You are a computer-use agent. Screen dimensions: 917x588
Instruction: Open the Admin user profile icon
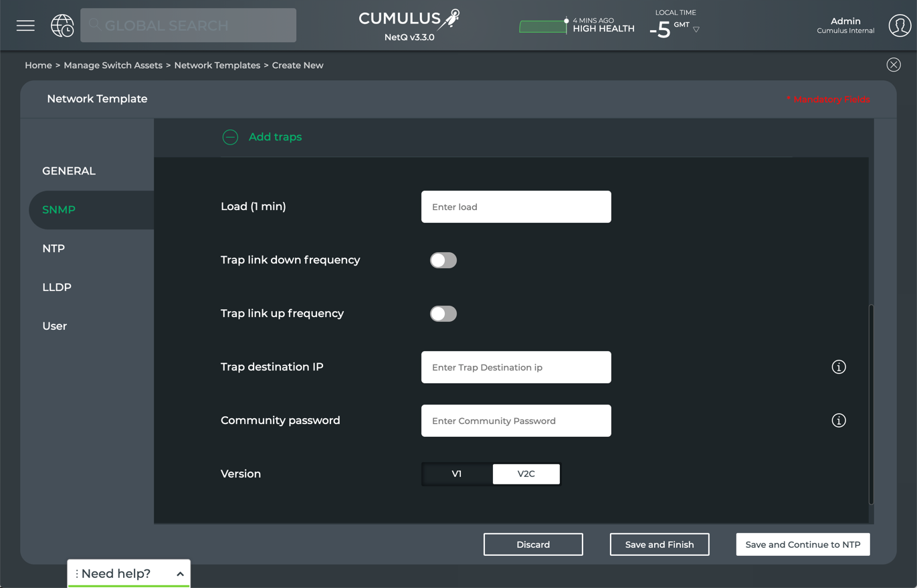pyautogui.click(x=900, y=25)
